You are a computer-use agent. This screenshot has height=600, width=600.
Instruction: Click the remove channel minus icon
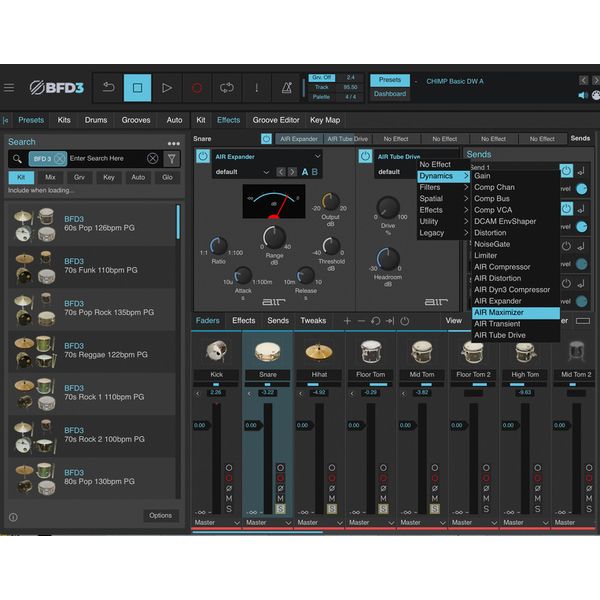tap(361, 321)
